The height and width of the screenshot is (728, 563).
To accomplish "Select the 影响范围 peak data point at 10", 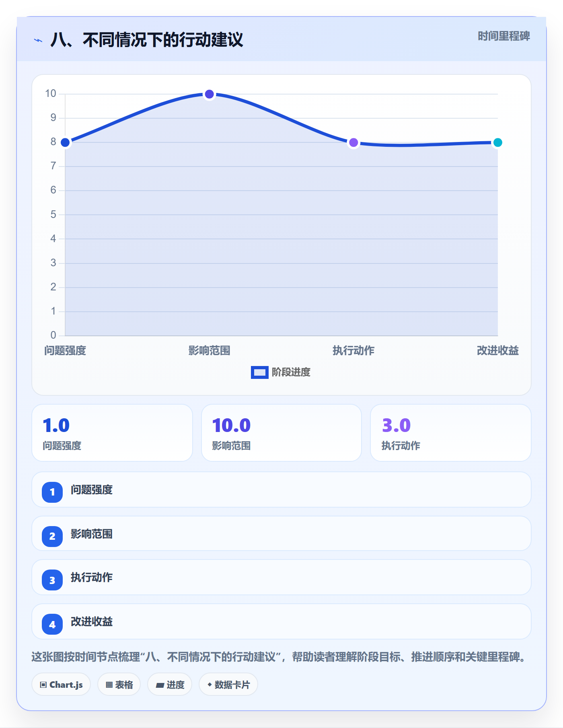I will coord(209,94).
